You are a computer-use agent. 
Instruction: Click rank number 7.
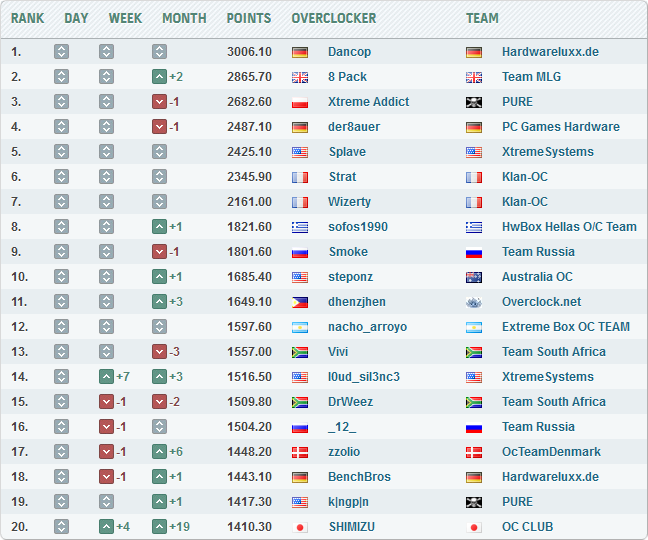(x=16, y=202)
